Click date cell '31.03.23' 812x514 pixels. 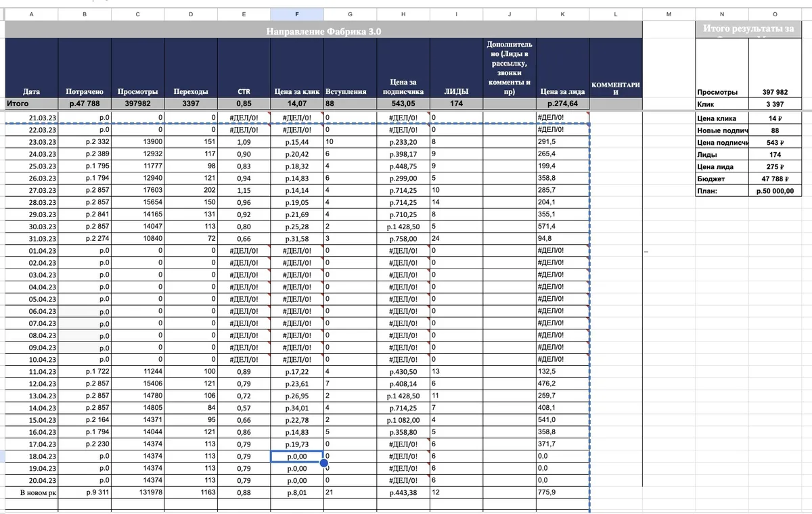[x=31, y=239]
